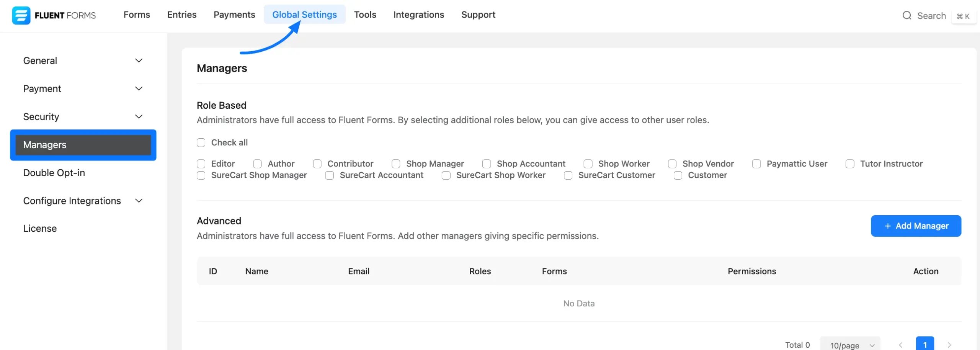Tick the Editor role checkbox
Viewport: 980px width, 350px height.
[x=201, y=164]
